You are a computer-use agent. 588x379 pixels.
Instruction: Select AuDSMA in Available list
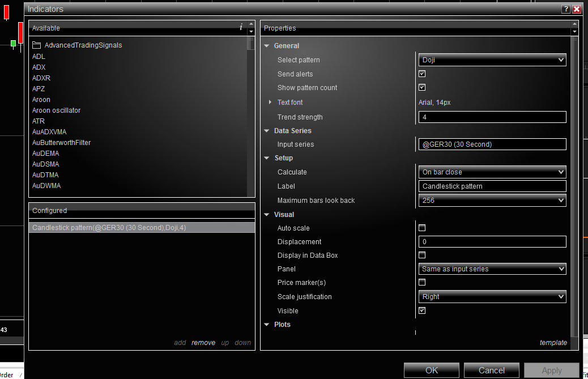pos(45,164)
